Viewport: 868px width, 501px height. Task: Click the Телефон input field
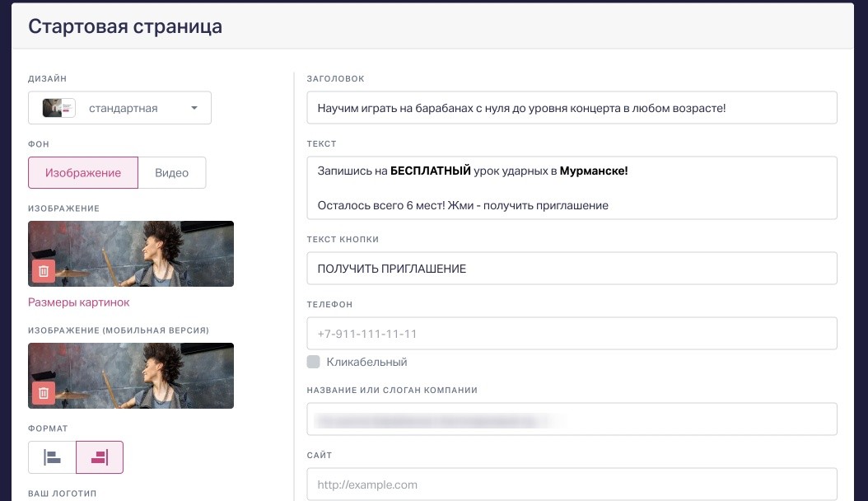[x=572, y=334]
